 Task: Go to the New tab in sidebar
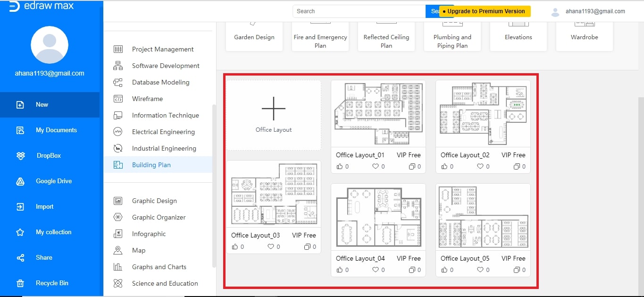tap(42, 104)
